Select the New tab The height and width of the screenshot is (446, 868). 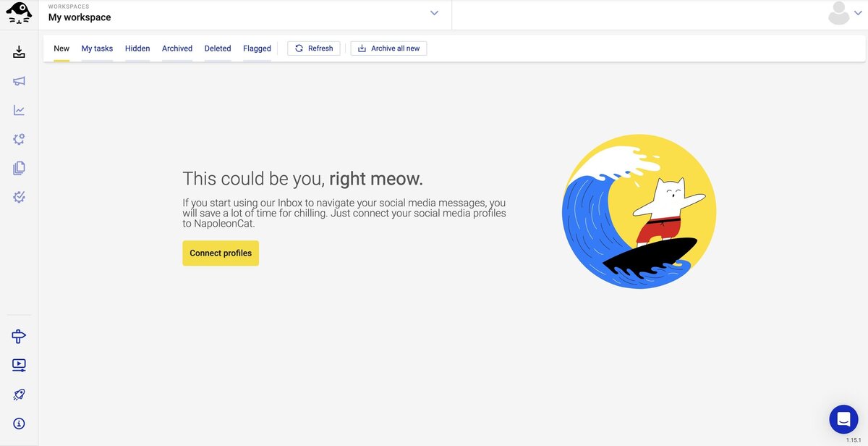point(61,49)
